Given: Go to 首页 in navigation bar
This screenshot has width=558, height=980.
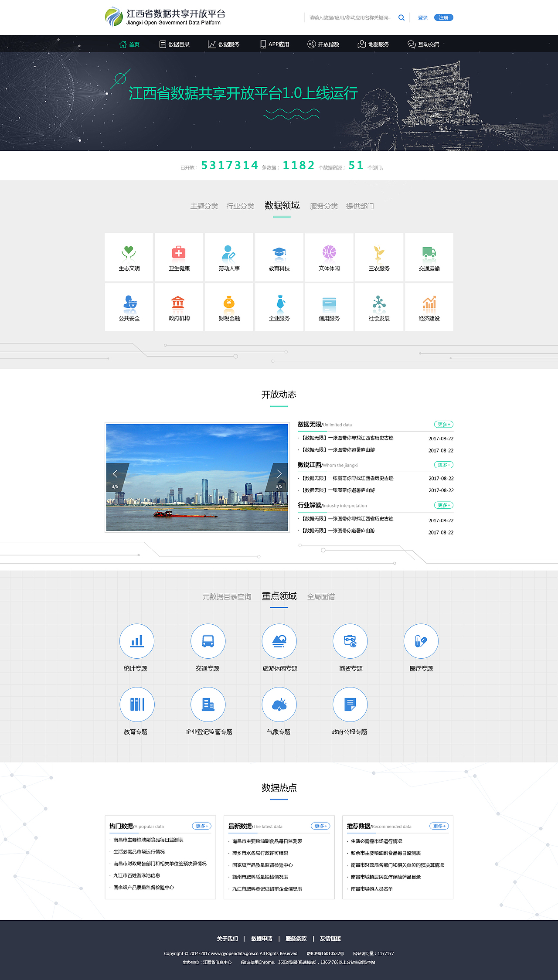Looking at the screenshot, I should click(x=129, y=44).
